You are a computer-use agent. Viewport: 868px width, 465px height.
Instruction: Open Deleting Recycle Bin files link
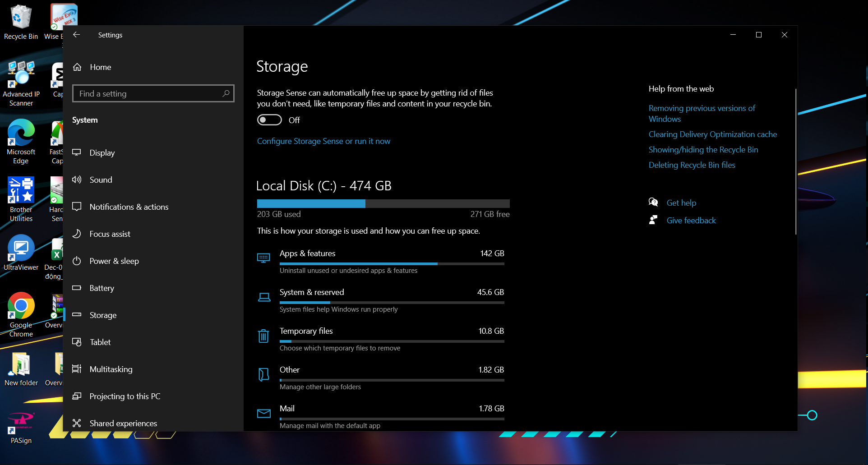coord(692,165)
